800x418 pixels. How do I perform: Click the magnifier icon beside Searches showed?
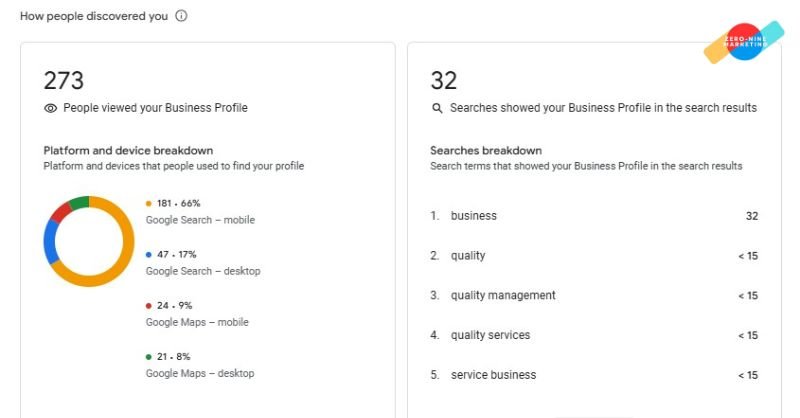click(436, 108)
